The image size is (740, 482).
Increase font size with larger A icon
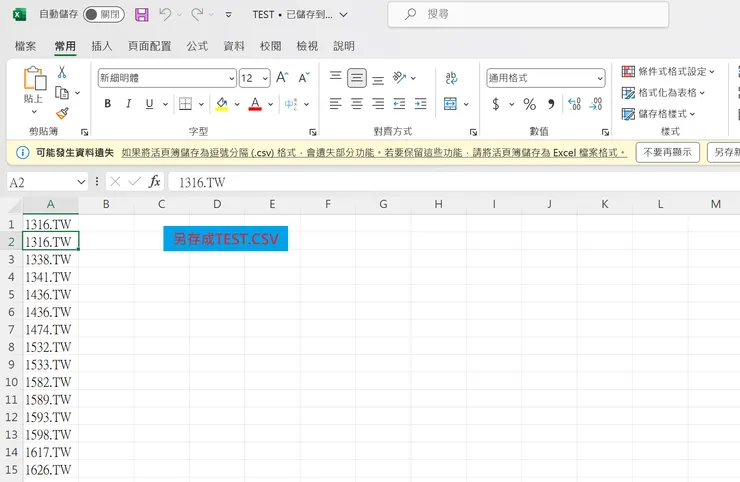281,77
